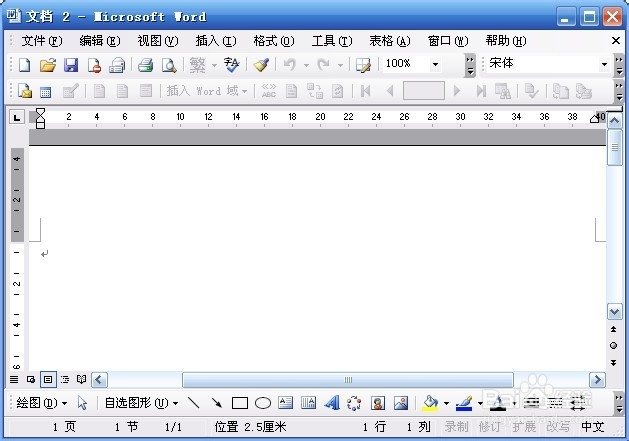Apply the blue line color brush
629x441 pixels.
[x=464, y=403]
